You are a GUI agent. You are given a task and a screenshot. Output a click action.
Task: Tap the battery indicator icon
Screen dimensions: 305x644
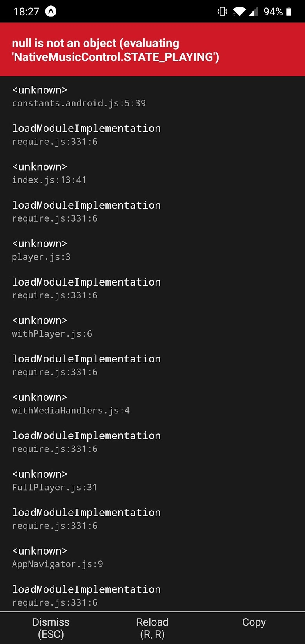pos(290,11)
